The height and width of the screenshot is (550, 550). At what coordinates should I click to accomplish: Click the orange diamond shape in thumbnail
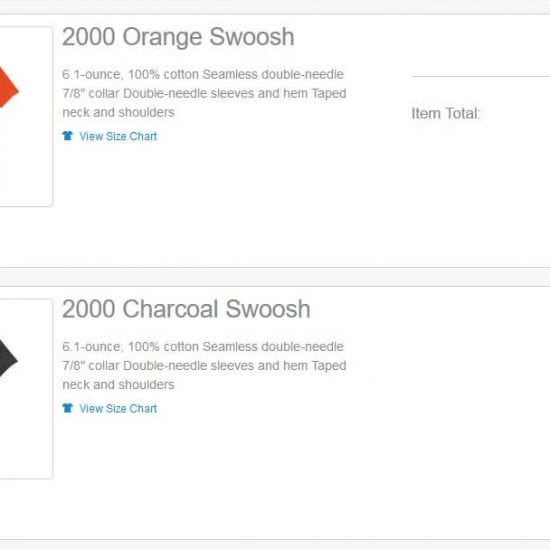tap(8, 88)
